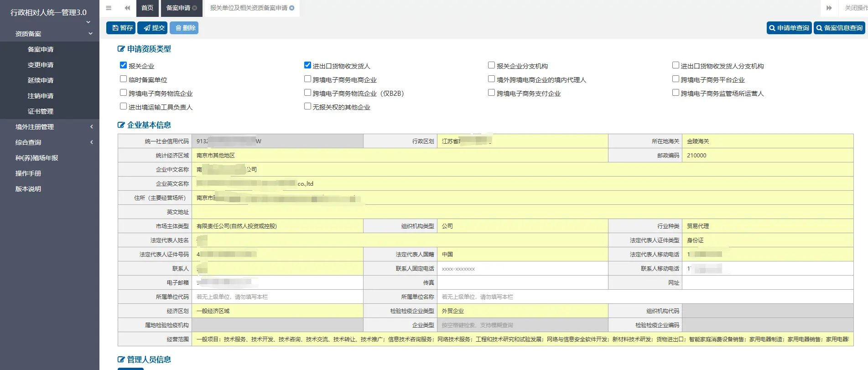Click the 暂存 save button
This screenshot has width=868, height=370.
tap(121, 28)
